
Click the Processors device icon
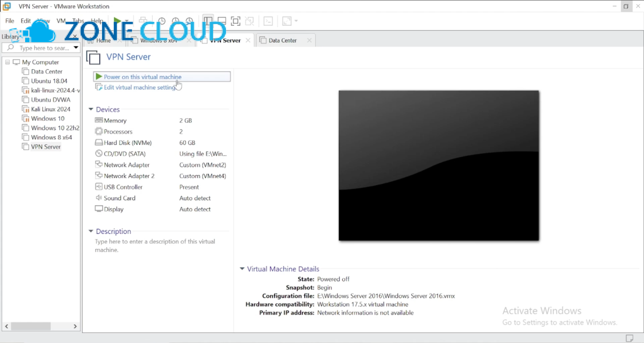99,131
